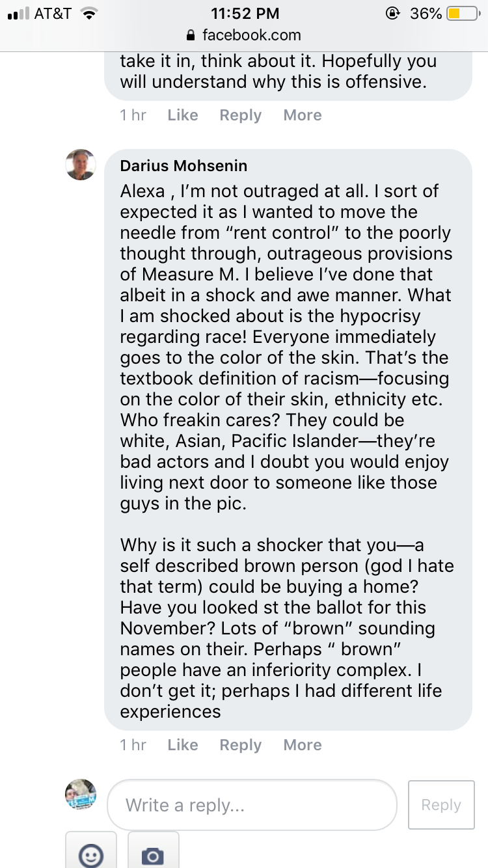
Task: Open the Darius Mohsenin name link
Action: coord(183,166)
